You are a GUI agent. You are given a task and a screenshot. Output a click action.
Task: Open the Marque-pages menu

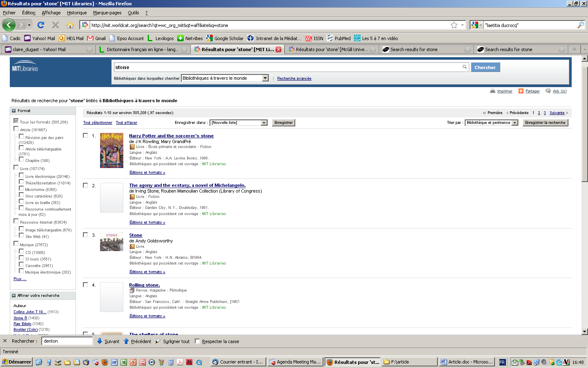pos(107,13)
